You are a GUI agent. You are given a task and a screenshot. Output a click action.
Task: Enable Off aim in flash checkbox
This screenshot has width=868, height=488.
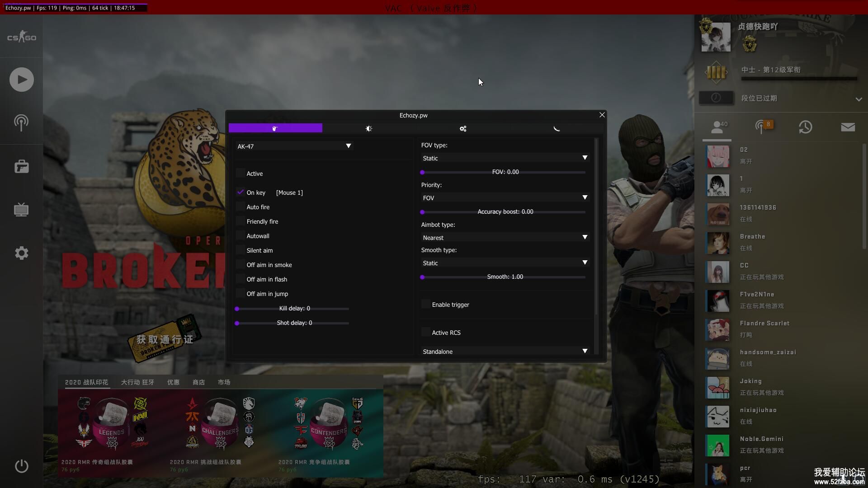[x=240, y=279]
